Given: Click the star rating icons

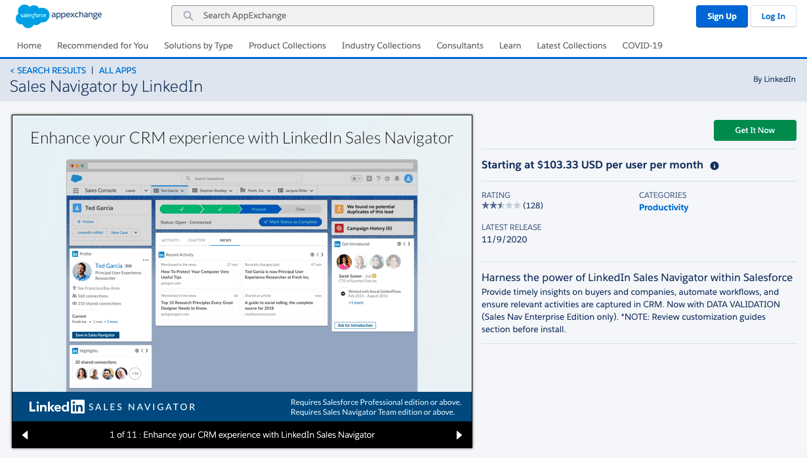Looking at the screenshot, I should pos(501,205).
